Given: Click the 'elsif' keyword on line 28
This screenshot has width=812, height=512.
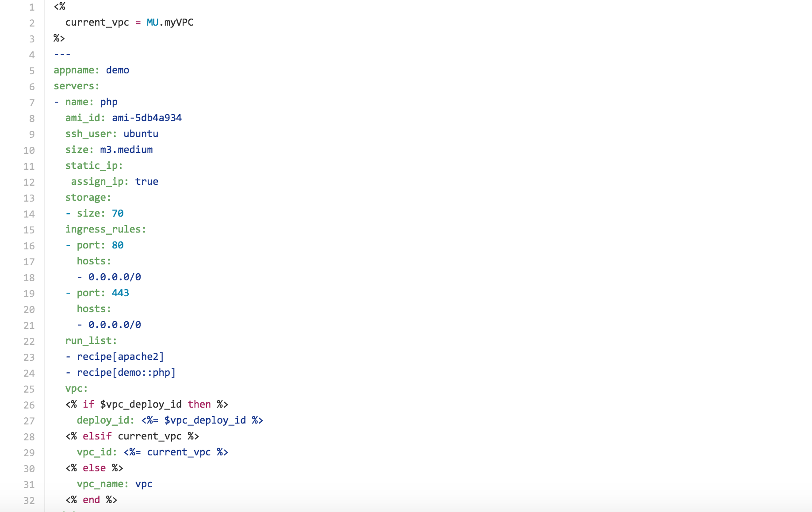Looking at the screenshot, I should [x=97, y=436].
